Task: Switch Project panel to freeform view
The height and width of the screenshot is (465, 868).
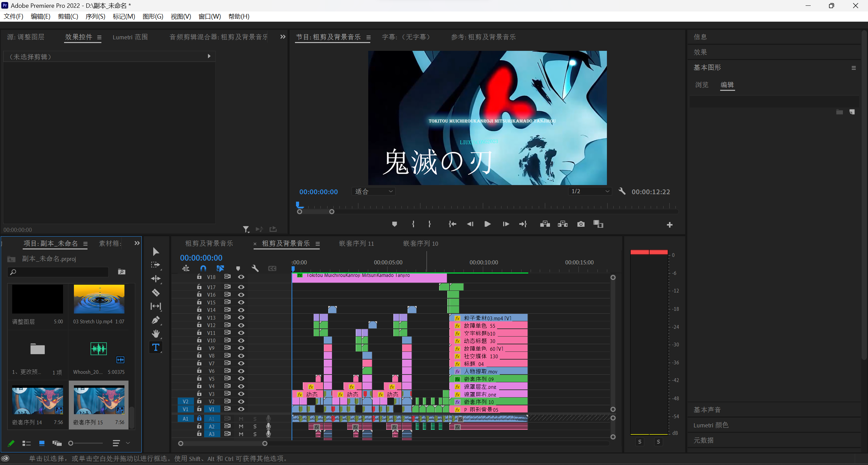Action: click(x=57, y=443)
